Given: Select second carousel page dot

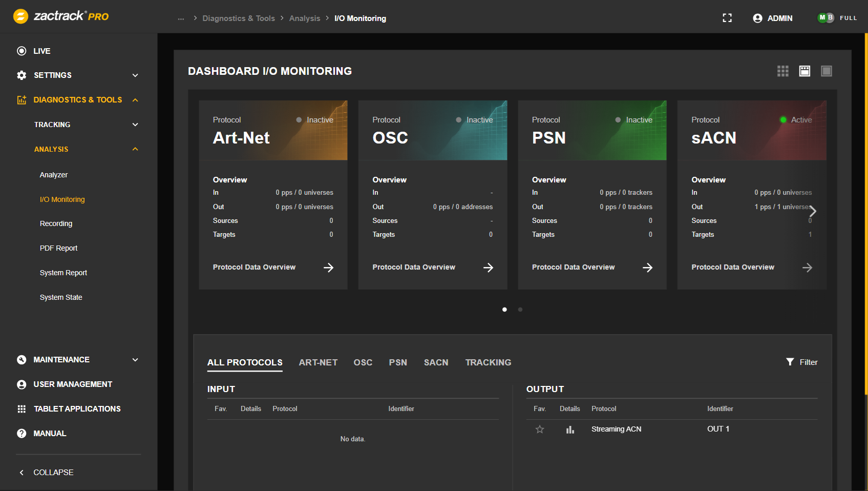Looking at the screenshot, I should pos(520,310).
